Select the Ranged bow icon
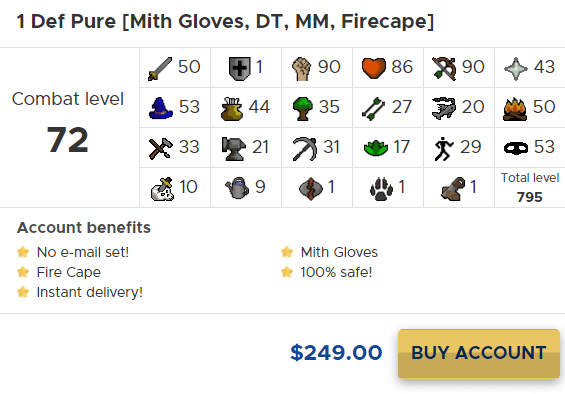Screen dimensions: 565x394 point(444,68)
